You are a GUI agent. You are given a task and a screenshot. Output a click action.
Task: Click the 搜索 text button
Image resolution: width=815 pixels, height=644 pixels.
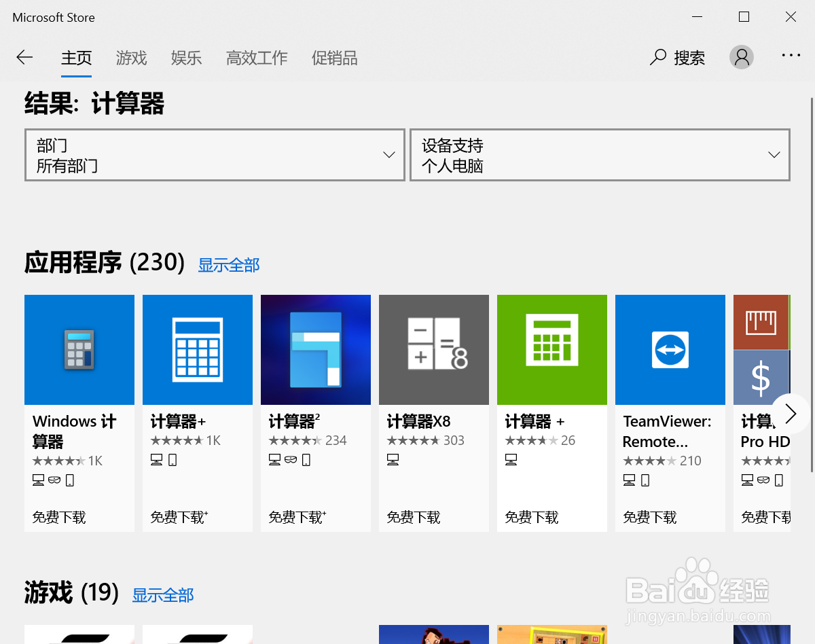[689, 58]
